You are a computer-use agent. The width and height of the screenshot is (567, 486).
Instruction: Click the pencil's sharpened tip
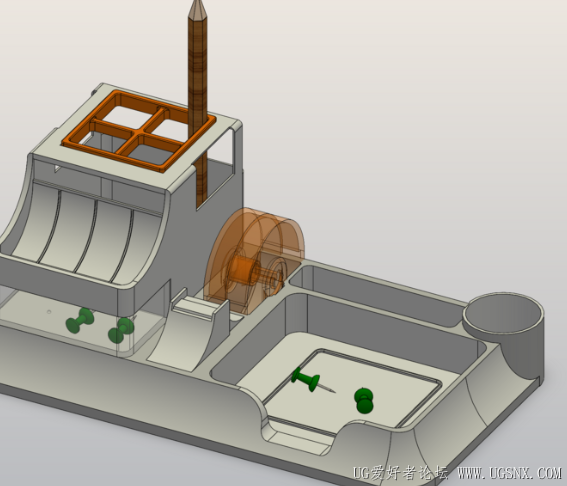[x=198, y=7]
